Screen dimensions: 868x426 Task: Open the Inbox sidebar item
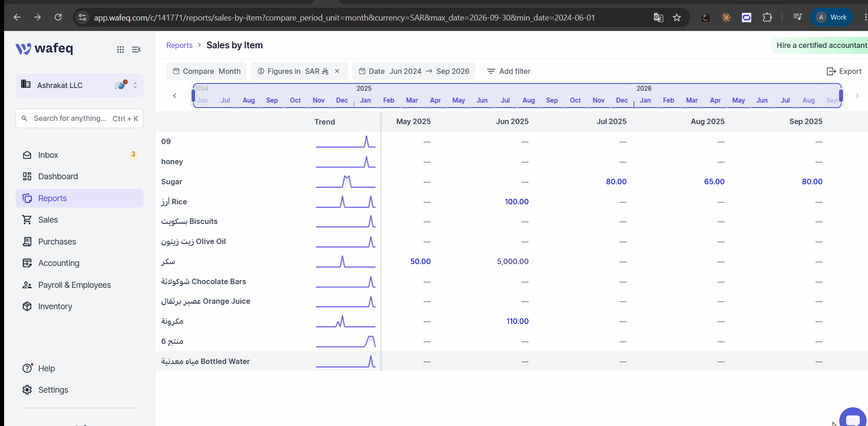79,155
